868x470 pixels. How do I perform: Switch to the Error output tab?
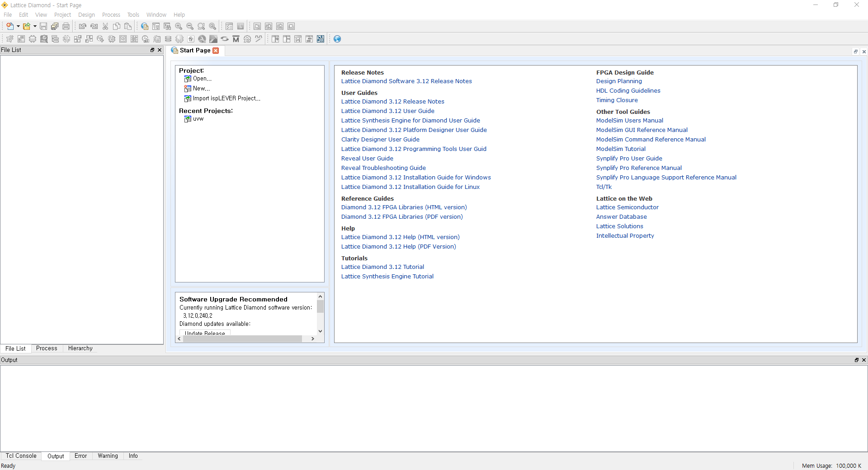click(80, 456)
